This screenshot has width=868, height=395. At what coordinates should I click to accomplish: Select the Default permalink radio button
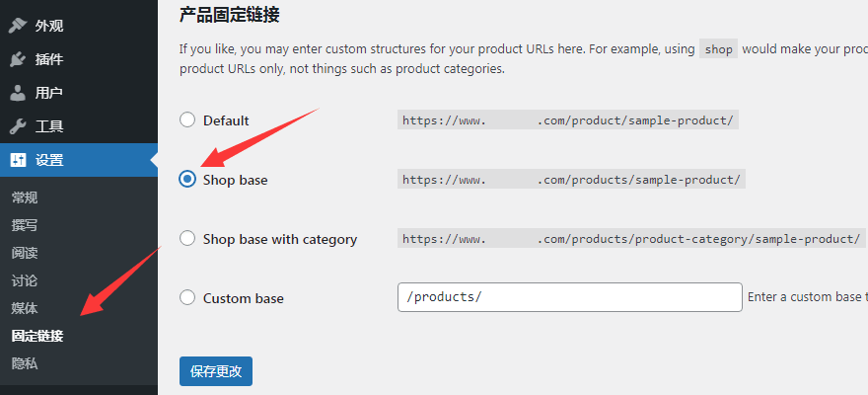point(187,120)
